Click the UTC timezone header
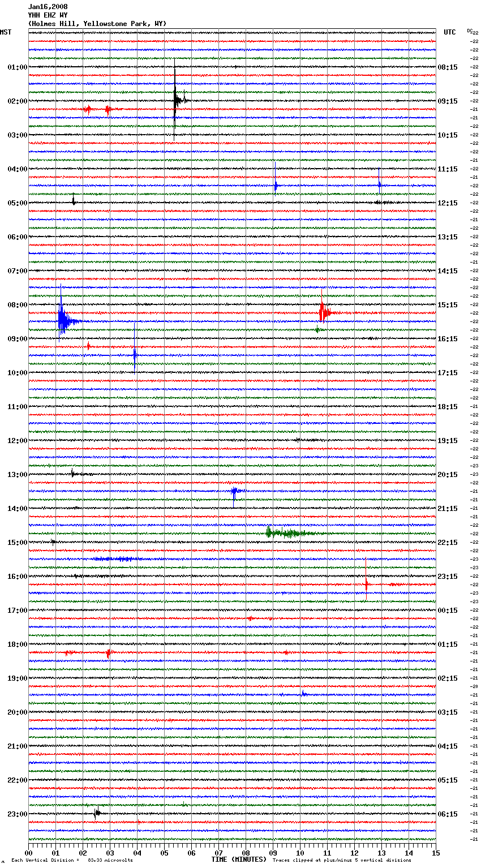 click(x=450, y=32)
